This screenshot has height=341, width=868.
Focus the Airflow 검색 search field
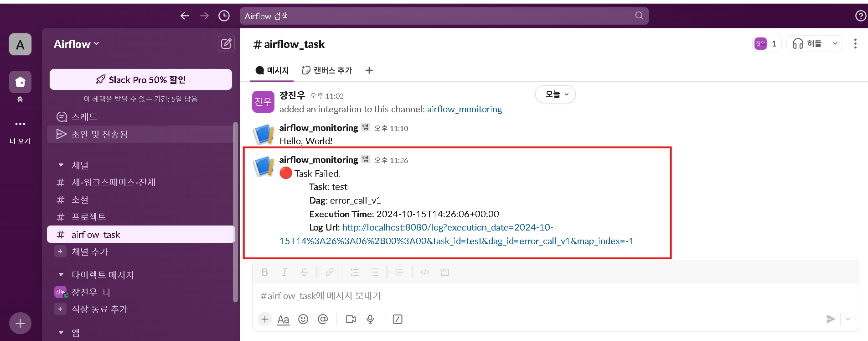(444, 16)
